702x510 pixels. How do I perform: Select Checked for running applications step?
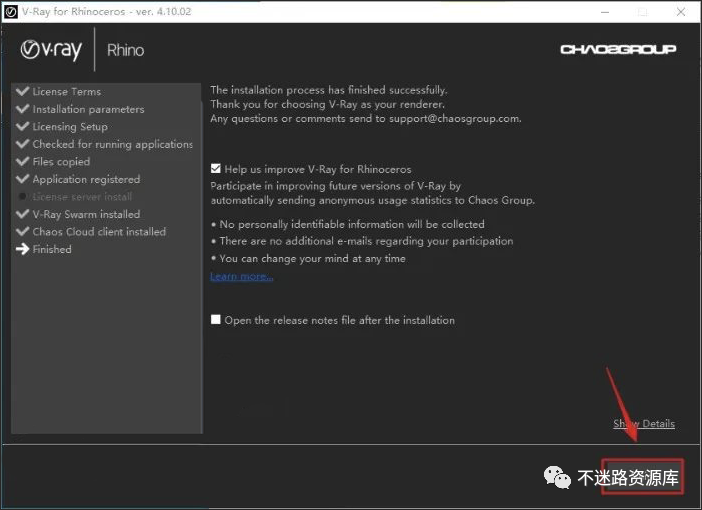112,144
